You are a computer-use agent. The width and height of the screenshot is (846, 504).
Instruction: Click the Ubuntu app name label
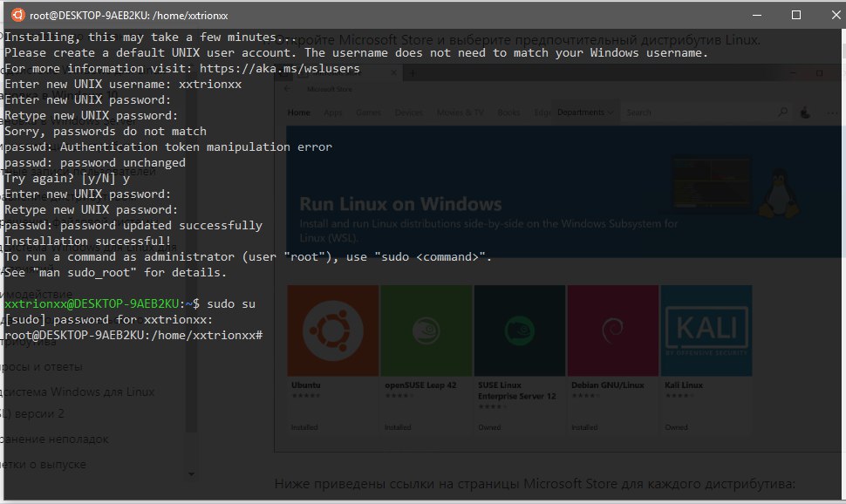click(x=306, y=385)
